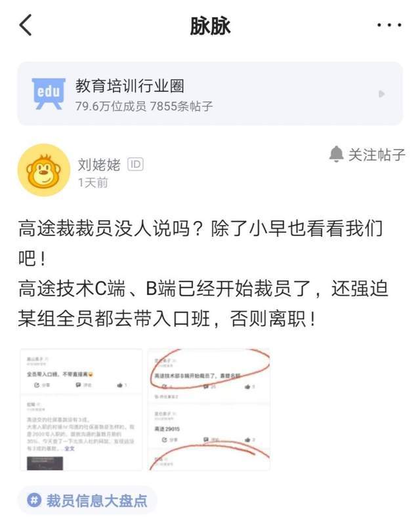Image resolution: width=420 pixels, height=522 pixels.
Task: Open the 教育培训行业圈 group title
Action: [129, 85]
